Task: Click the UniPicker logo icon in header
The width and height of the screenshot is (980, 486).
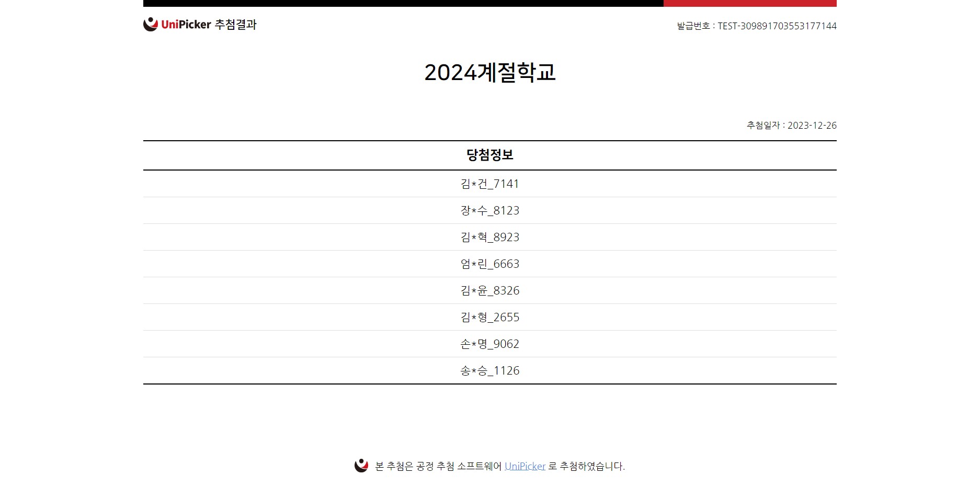Action: point(151,25)
